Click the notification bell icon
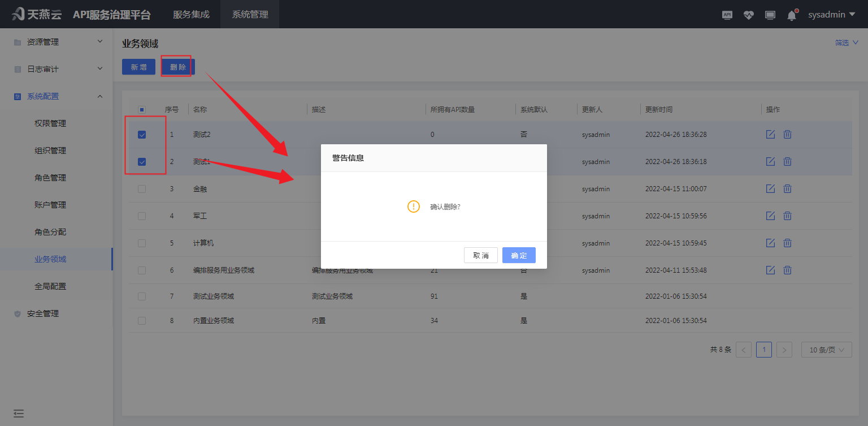Image resolution: width=868 pixels, height=426 pixels. coord(791,15)
